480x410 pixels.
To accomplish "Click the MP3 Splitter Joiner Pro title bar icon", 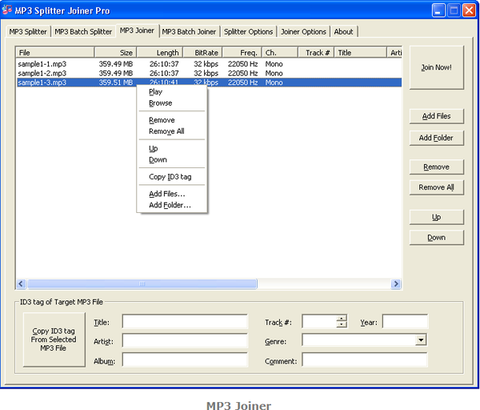I will click(7, 10).
